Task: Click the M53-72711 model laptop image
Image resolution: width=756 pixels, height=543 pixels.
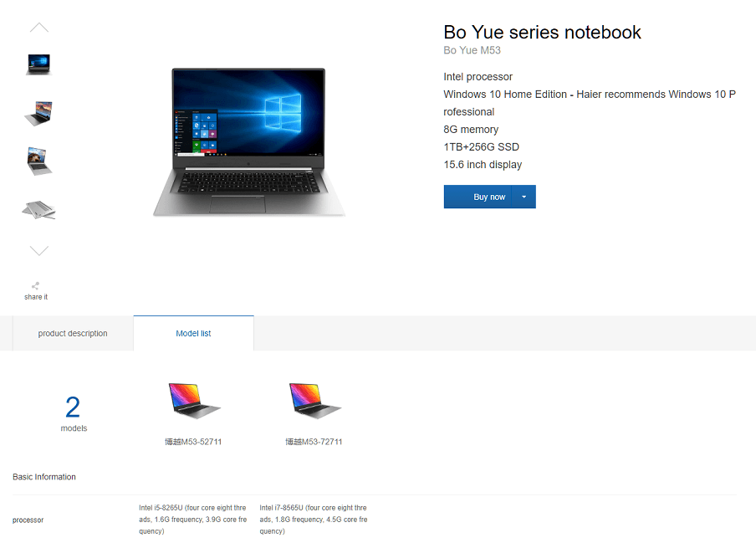Action: point(314,400)
